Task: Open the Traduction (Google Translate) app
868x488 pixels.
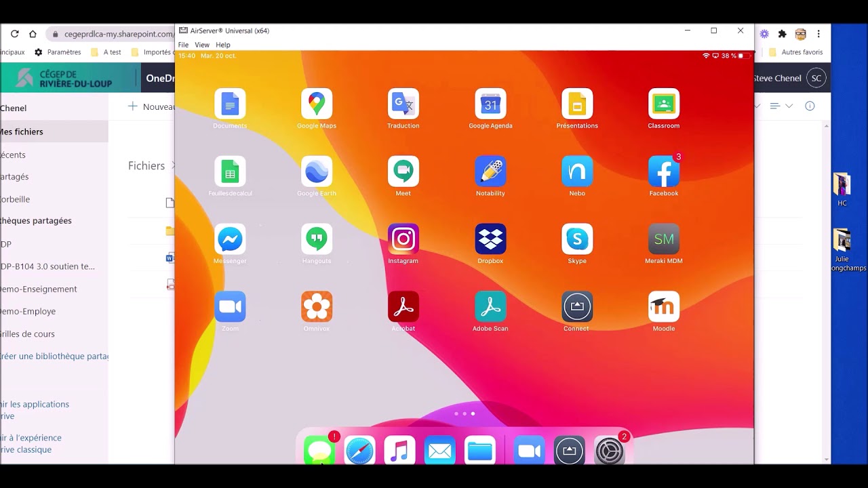Action: point(403,104)
